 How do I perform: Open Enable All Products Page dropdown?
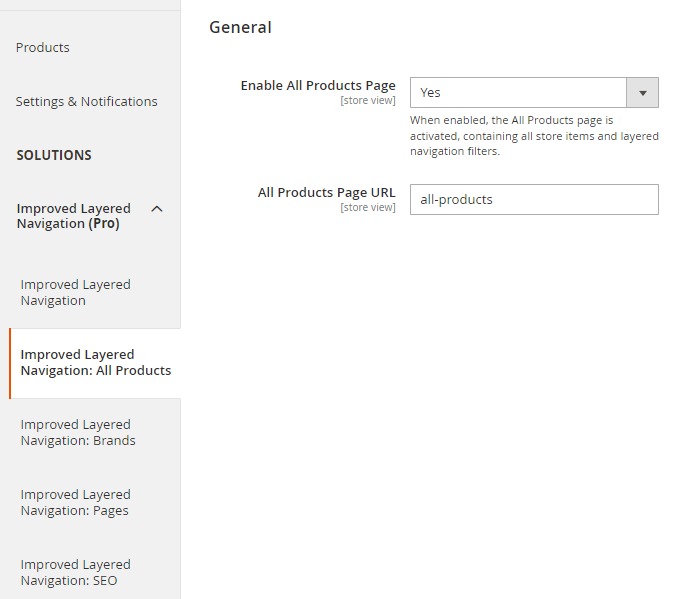pyautogui.click(x=534, y=93)
